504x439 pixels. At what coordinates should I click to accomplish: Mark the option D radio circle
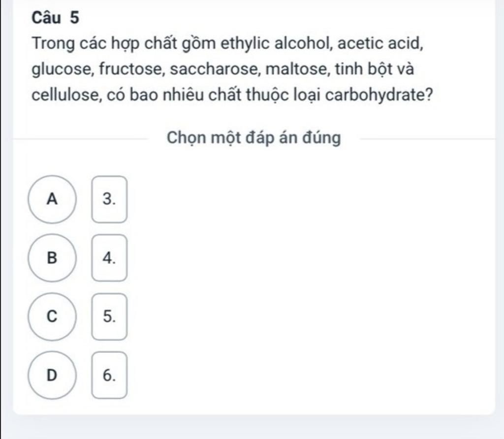[x=52, y=375]
